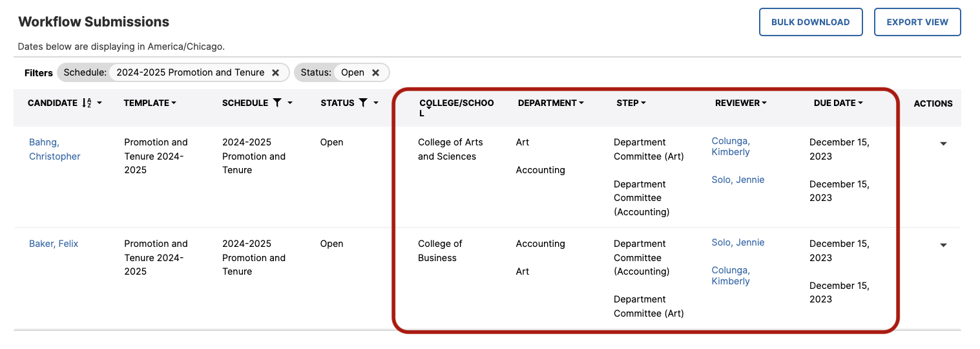Screen dimensions: 980x349
Task: Click the Status column filter icon
Action: pos(363,103)
